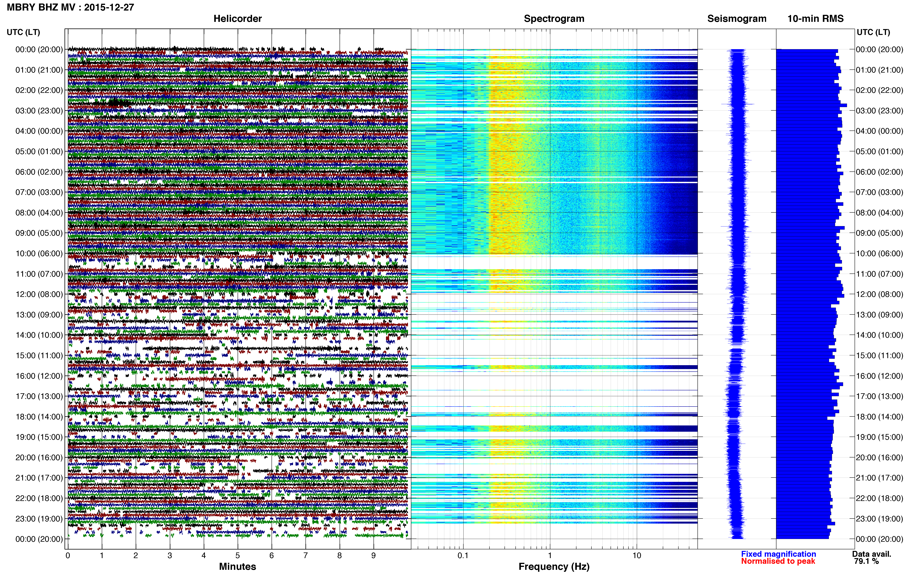Click the left '11:00 (07:00)' time label

point(39,274)
